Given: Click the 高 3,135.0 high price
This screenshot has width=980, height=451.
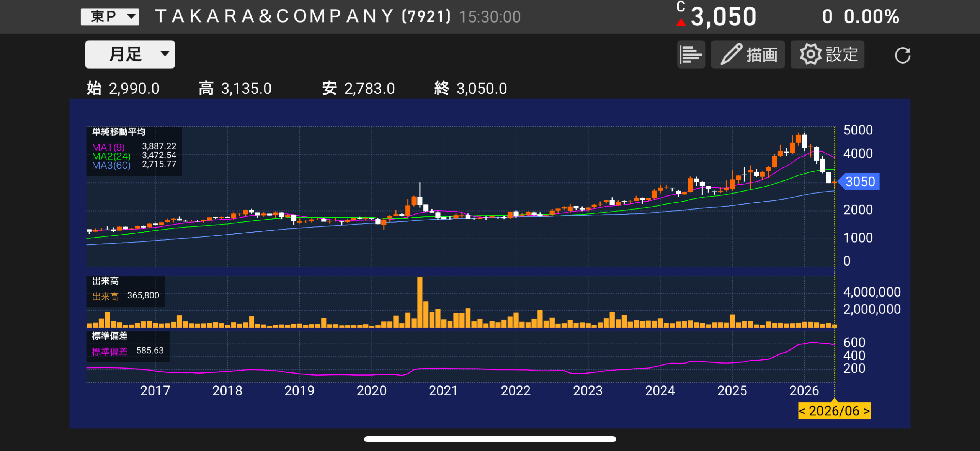Looking at the screenshot, I should [x=235, y=89].
